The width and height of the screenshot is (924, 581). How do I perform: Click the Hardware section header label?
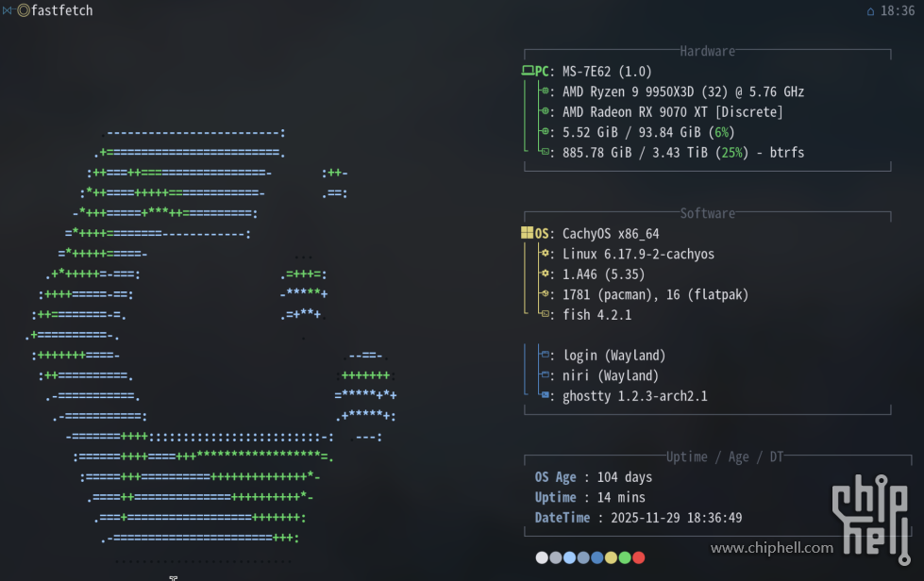point(707,52)
